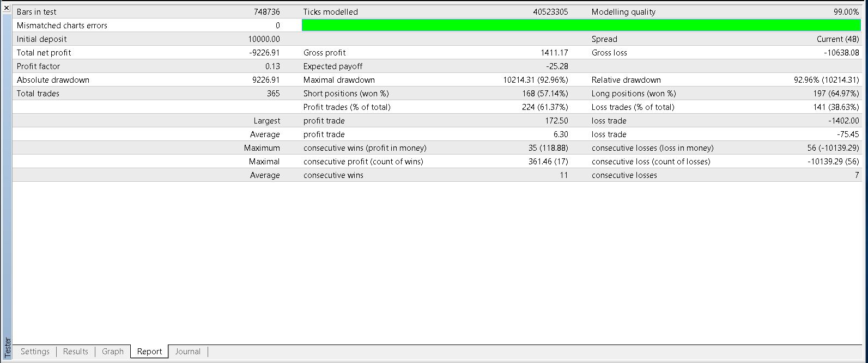
Task: Click the Expected payoff label
Action: pos(333,66)
